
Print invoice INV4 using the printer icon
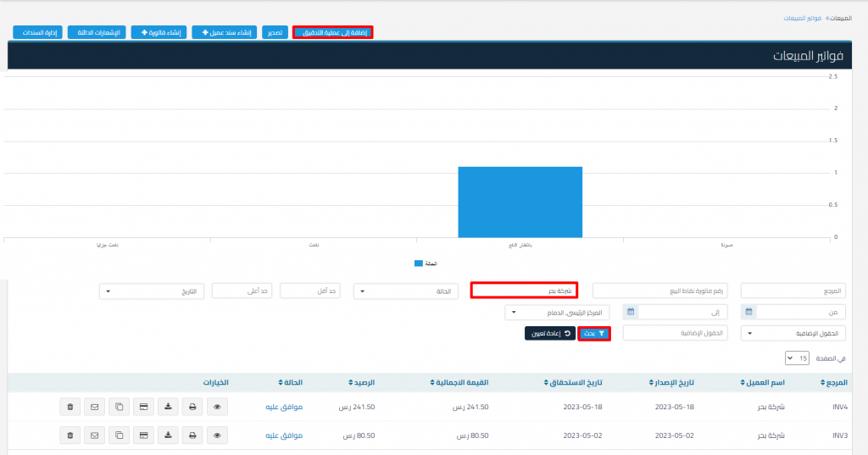point(192,407)
